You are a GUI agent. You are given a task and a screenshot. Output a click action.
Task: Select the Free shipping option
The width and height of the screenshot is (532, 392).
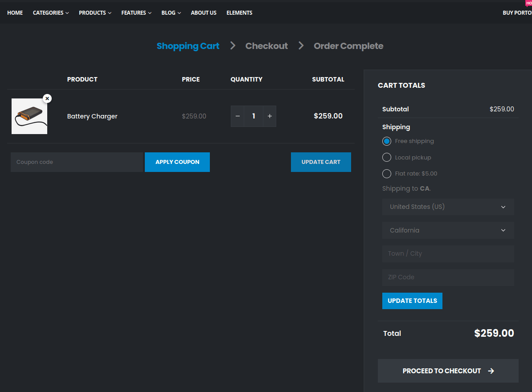(x=386, y=141)
